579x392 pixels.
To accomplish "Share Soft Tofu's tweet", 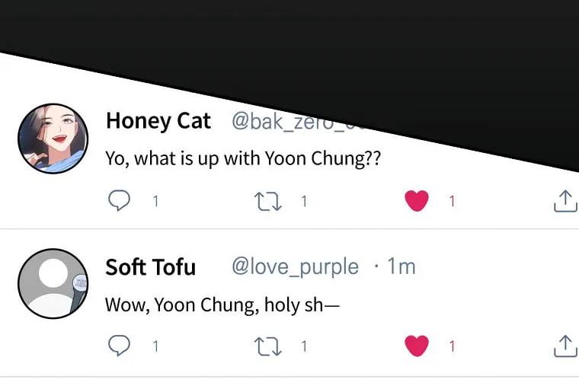I will [x=565, y=346].
